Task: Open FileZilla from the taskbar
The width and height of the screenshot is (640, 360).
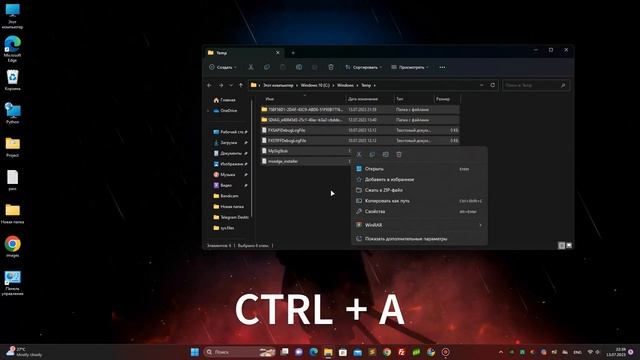Action: point(402,352)
